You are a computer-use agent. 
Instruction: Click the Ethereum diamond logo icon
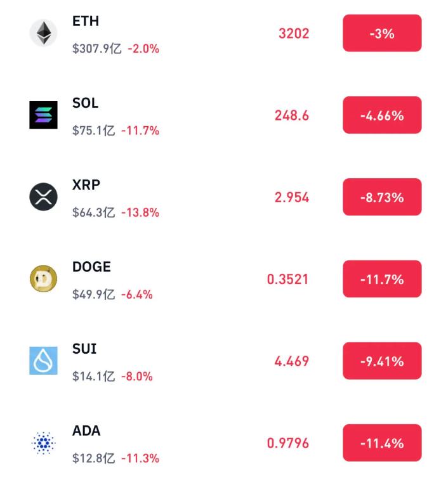[x=43, y=33]
